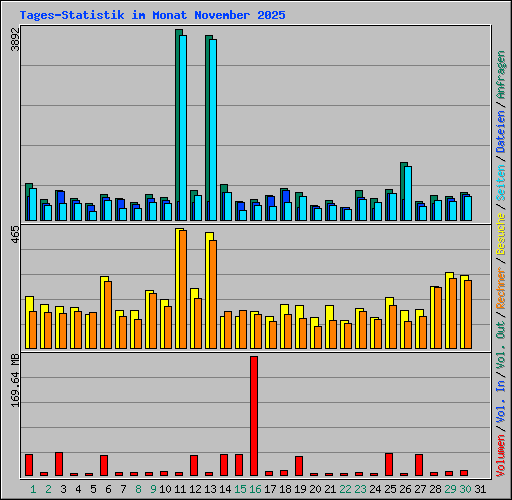
Task: Click the red volume bar for day 25
Action: coord(389,464)
